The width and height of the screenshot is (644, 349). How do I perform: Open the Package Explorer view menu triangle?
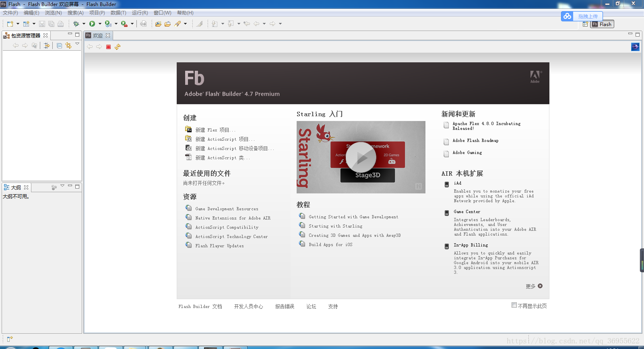[77, 44]
